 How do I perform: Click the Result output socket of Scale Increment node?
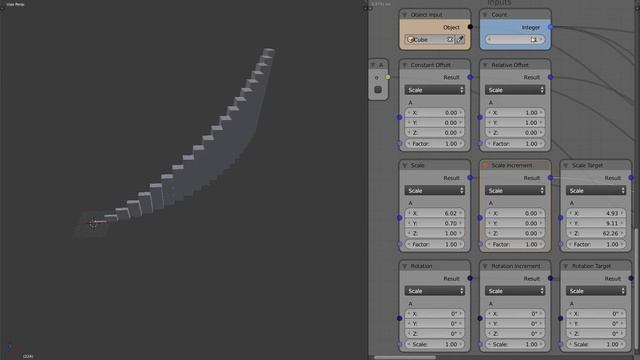coord(551,178)
